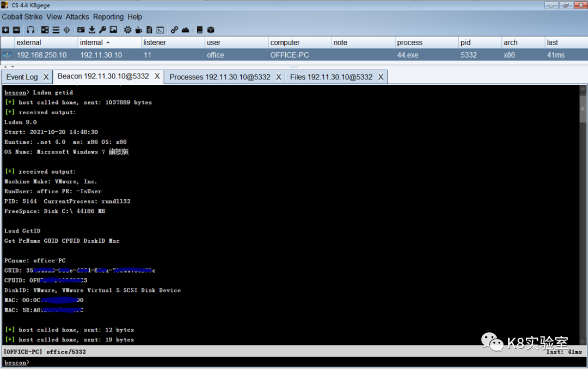Sort sessions by internal column header
This screenshot has width=588, height=369.
click(x=109, y=42)
